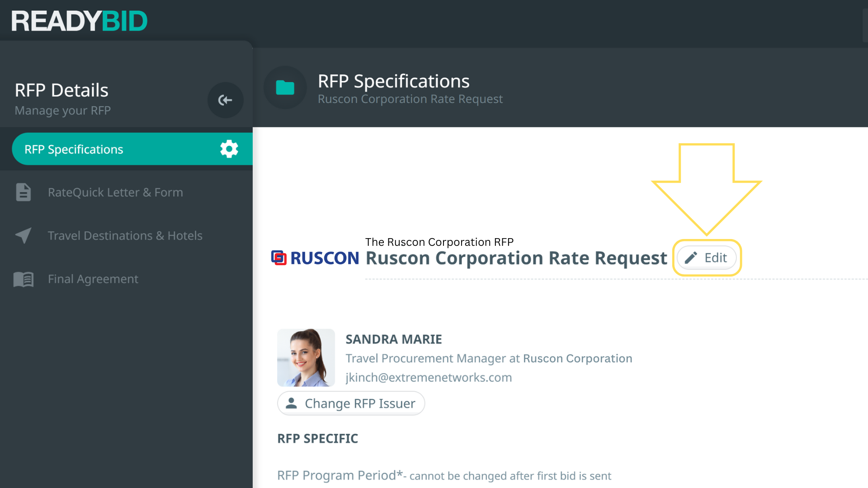868x488 pixels.
Task: Click Sandra Marie's profile photo
Action: click(x=306, y=357)
